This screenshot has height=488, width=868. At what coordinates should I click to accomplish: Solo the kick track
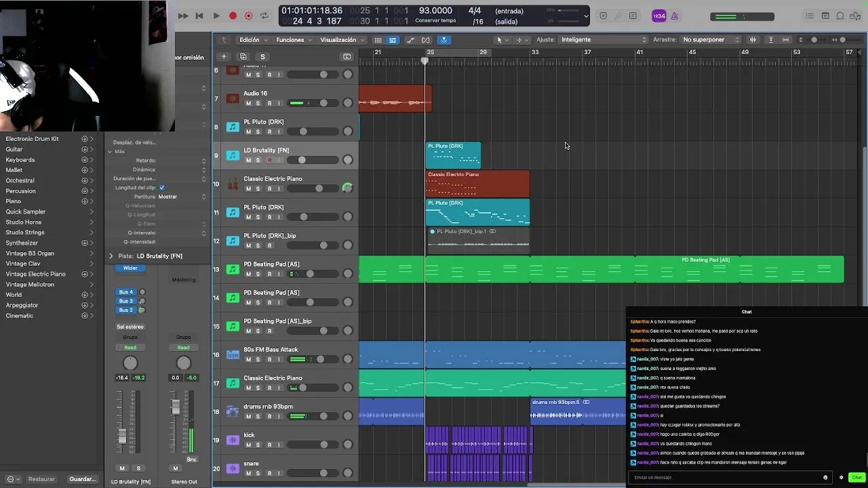click(258, 445)
